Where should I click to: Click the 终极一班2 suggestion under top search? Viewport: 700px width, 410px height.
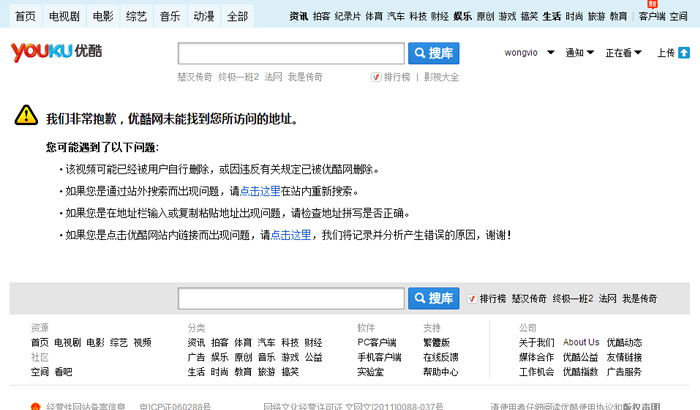[238, 77]
